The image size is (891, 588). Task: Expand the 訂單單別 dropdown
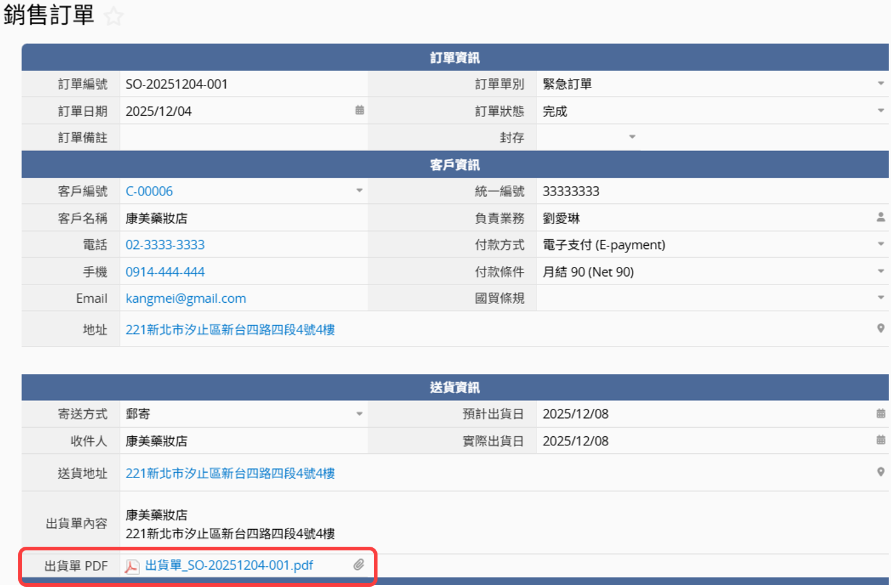(880, 84)
